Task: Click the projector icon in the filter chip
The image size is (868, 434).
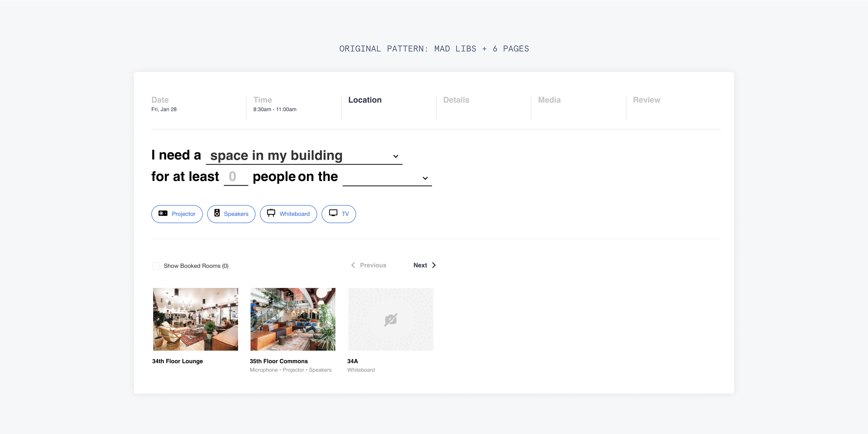Action: point(163,213)
